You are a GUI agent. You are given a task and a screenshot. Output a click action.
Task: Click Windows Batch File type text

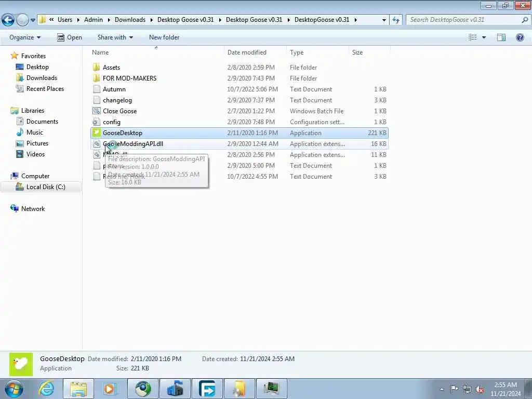[316, 111]
